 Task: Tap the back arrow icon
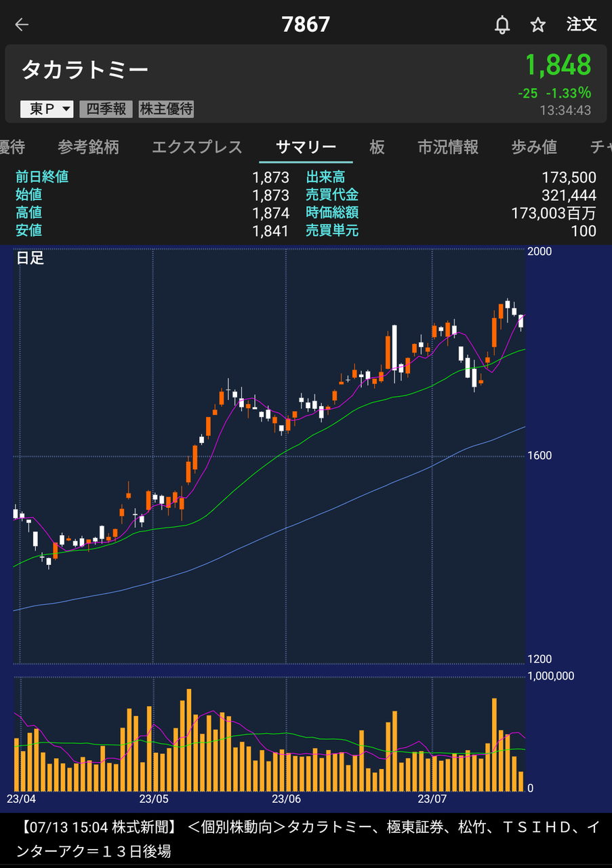click(x=22, y=25)
